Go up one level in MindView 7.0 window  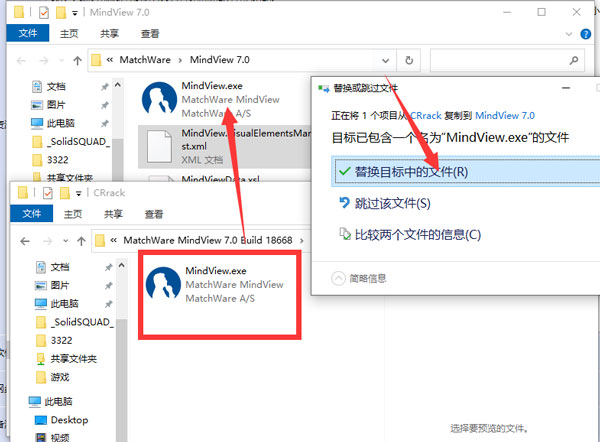(x=78, y=60)
